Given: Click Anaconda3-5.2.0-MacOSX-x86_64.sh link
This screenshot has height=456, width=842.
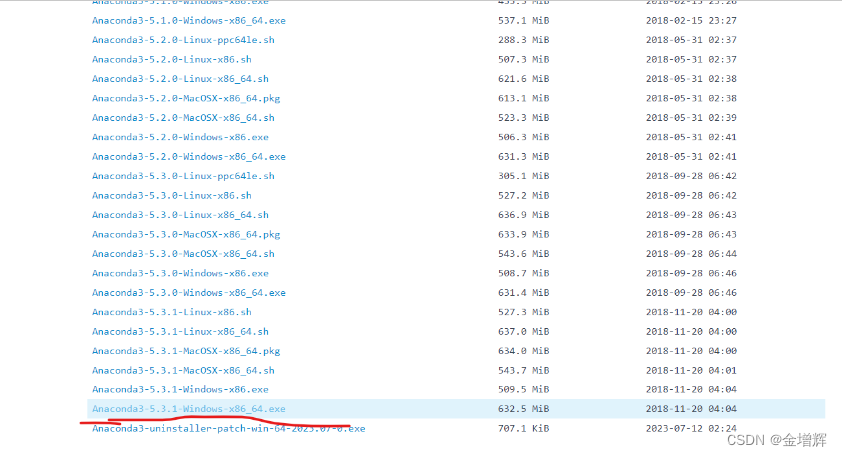Looking at the screenshot, I should tap(183, 118).
